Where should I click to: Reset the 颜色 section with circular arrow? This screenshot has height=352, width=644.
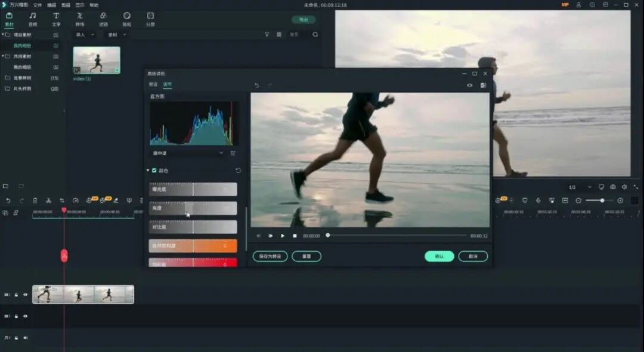pyautogui.click(x=238, y=171)
